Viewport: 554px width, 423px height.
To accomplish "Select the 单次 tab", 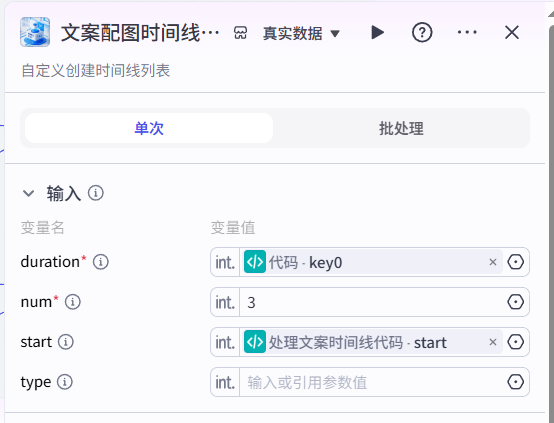I will (x=149, y=128).
